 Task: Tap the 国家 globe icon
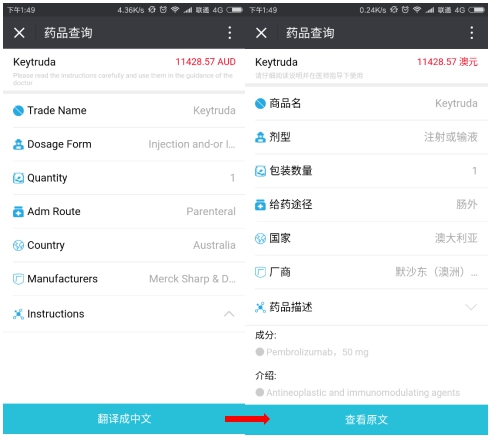[x=260, y=238]
